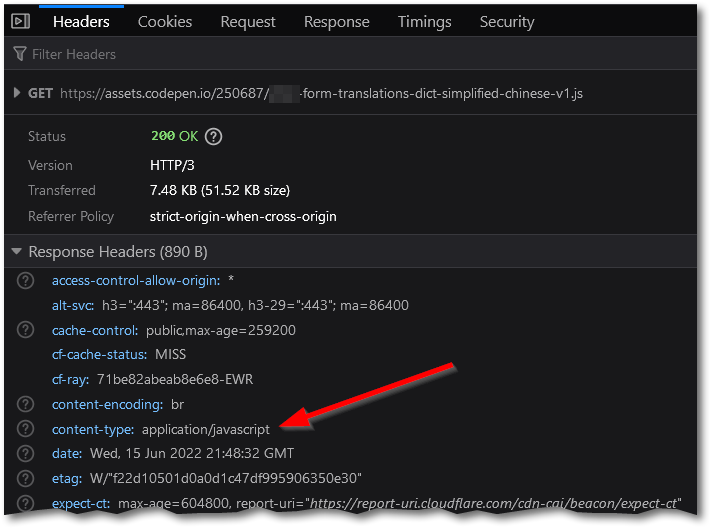
Task: Switch to the Response tab
Action: tap(336, 22)
